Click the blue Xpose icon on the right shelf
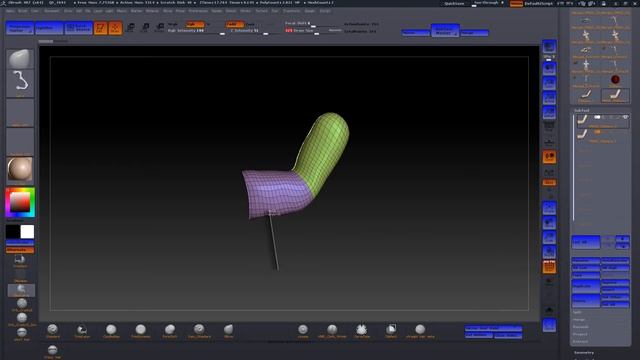Screen dimensions: 640x360 (549, 325)
